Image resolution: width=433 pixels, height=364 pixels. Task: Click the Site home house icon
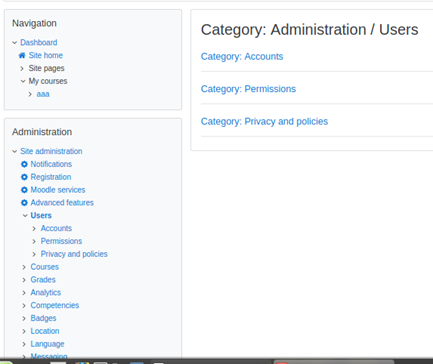pyautogui.click(x=22, y=55)
